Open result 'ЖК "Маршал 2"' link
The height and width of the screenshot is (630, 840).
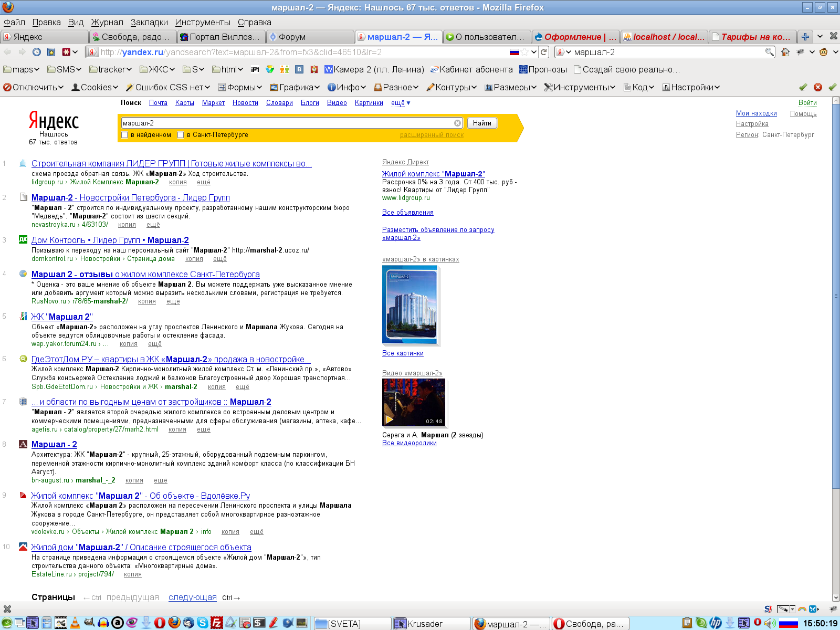click(61, 317)
